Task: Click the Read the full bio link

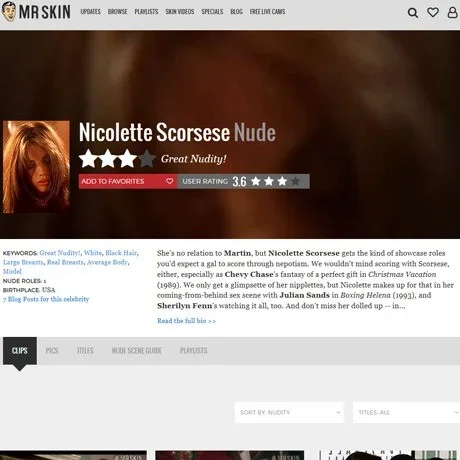Action: 186,321
